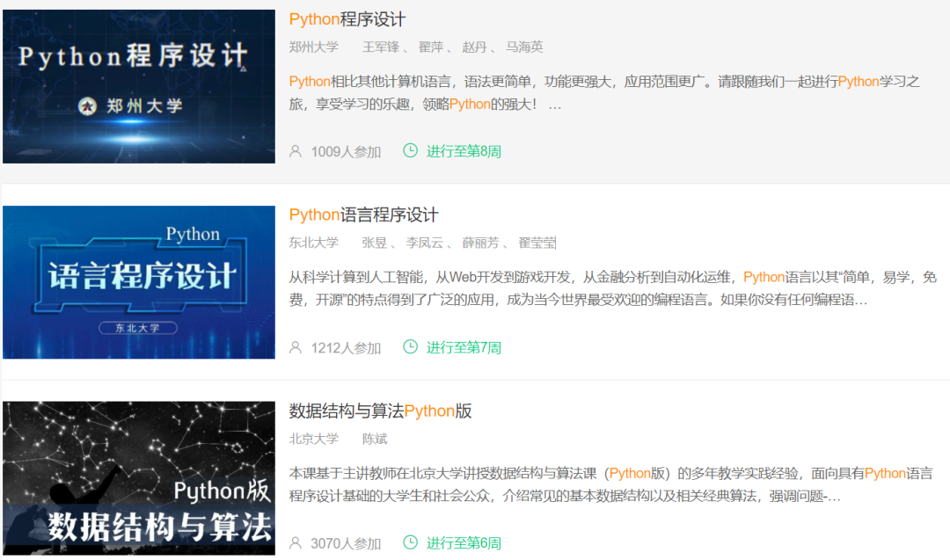The image size is (950, 560).
Task: Click instructor name 马海英
Action: [524, 47]
